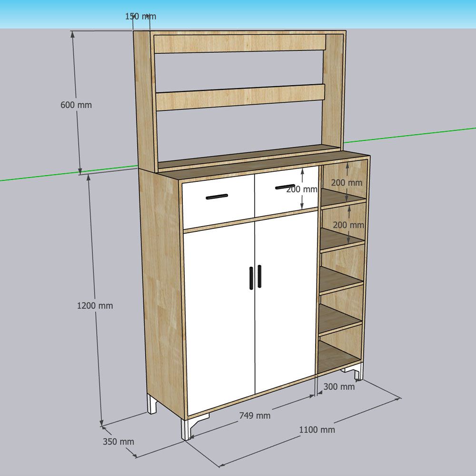476x476 pixels.
Task: Click the 749 mm dimension label
Action: click(255, 416)
